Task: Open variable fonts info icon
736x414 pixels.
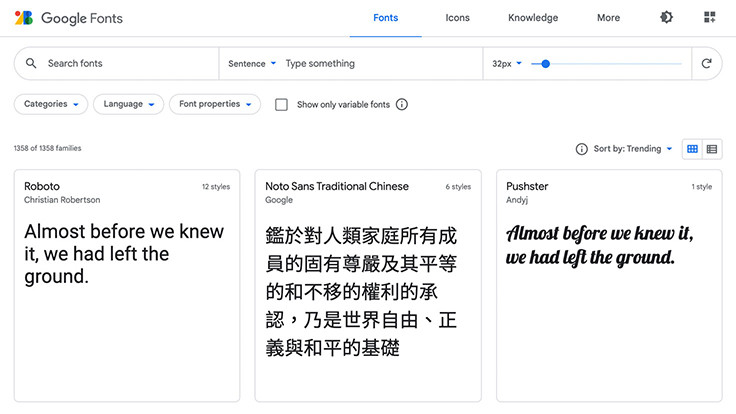Action: click(402, 104)
